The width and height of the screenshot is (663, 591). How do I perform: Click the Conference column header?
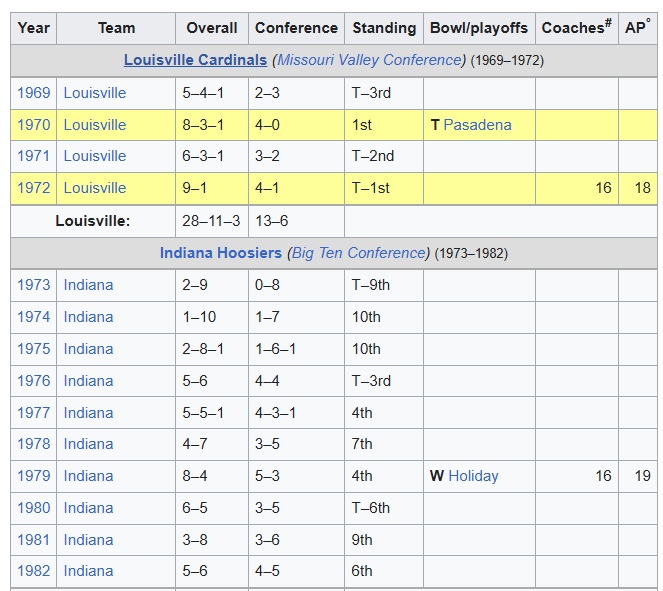pyautogui.click(x=296, y=28)
